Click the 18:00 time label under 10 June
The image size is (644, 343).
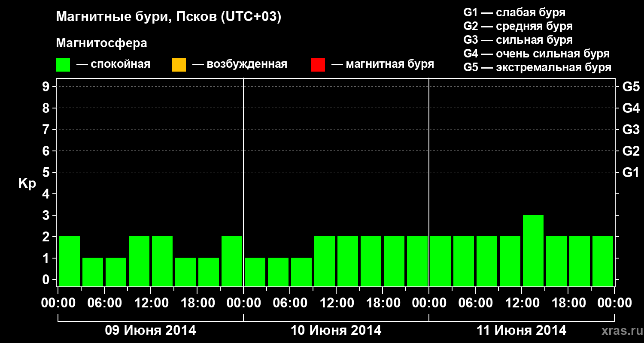tap(383, 303)
